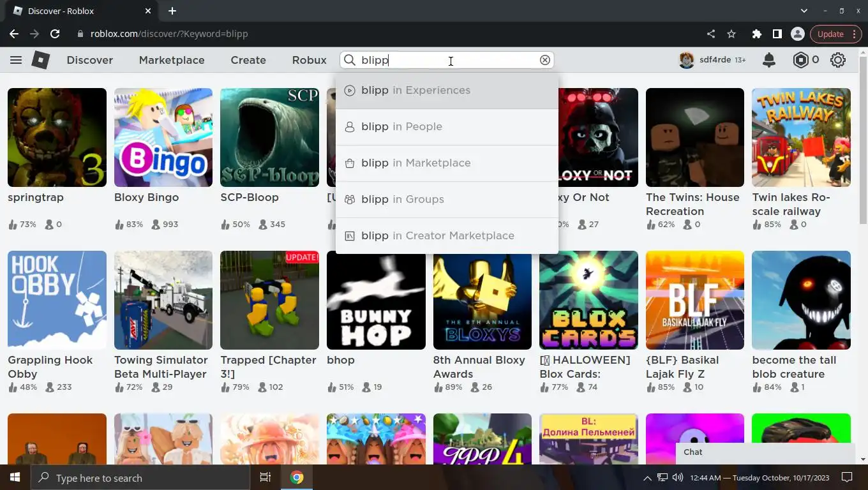Open a new browser tab

tap(172, 11)
